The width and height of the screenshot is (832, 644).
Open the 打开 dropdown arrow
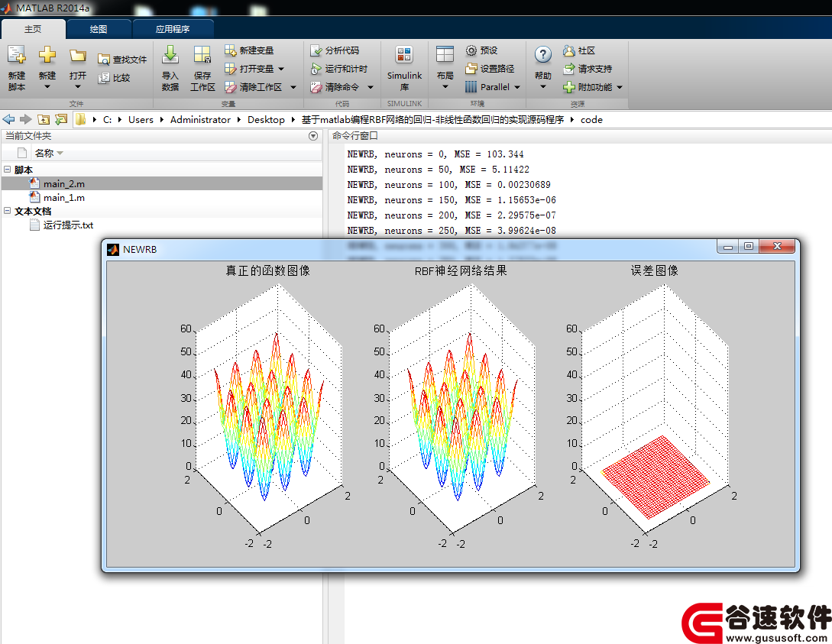point(77,87)
